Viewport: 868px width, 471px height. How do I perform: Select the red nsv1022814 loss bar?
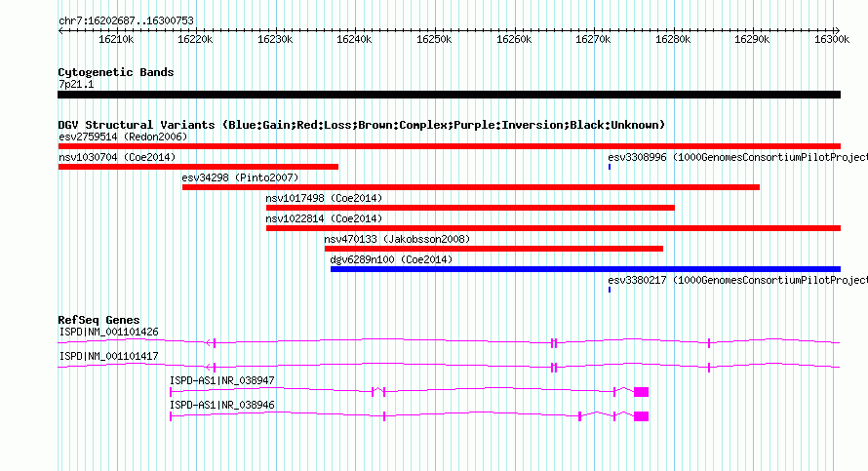coord(554,228)
